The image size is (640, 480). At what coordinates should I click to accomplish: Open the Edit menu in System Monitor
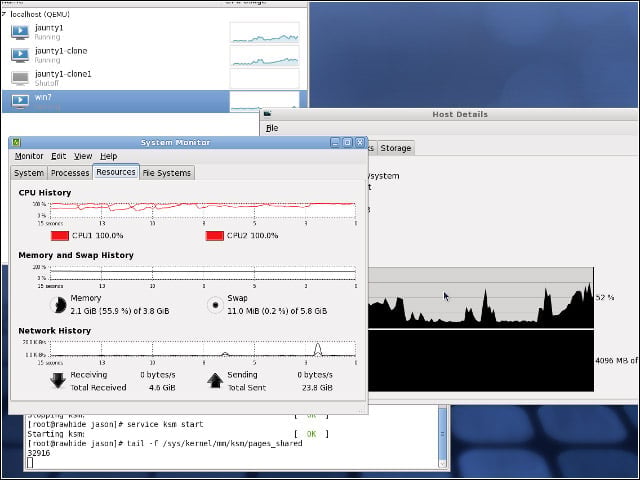pos(58,156)
